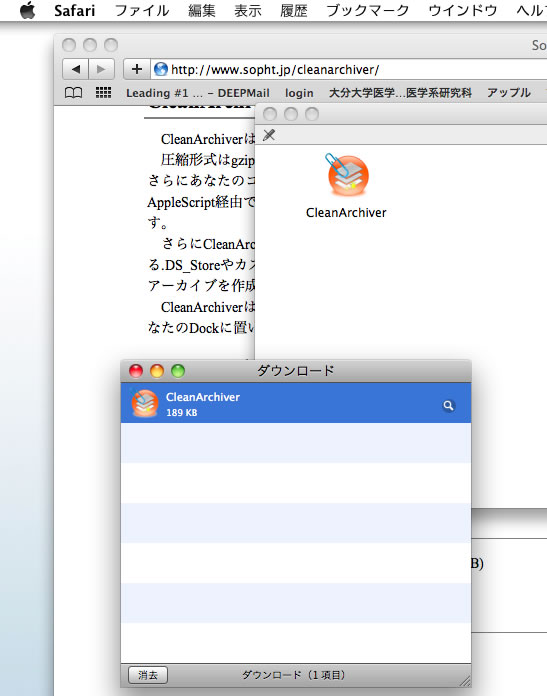Click the toolbar customize icon in disk image window

point(269,135)
